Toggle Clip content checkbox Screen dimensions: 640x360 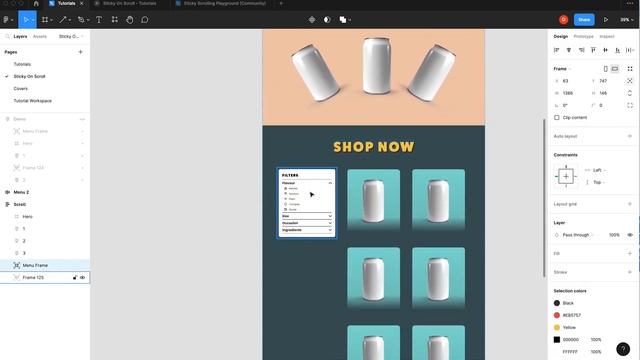point(557,118)
